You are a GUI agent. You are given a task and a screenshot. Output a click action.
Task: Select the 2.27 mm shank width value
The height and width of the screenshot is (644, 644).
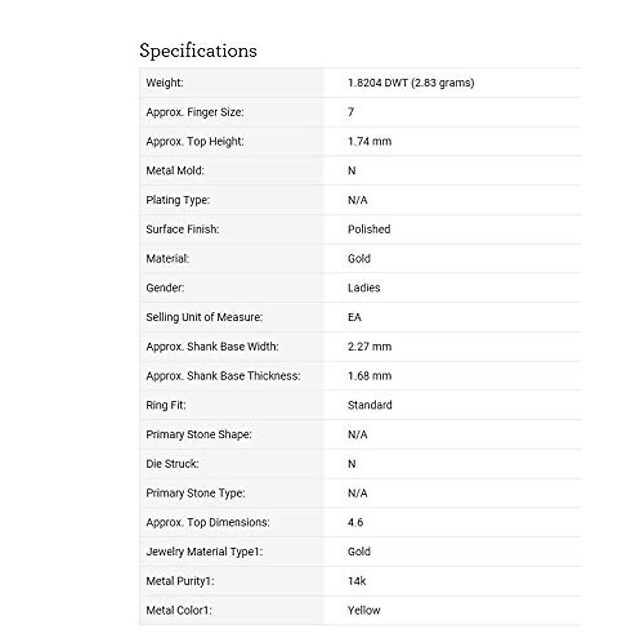pos(369,347)
